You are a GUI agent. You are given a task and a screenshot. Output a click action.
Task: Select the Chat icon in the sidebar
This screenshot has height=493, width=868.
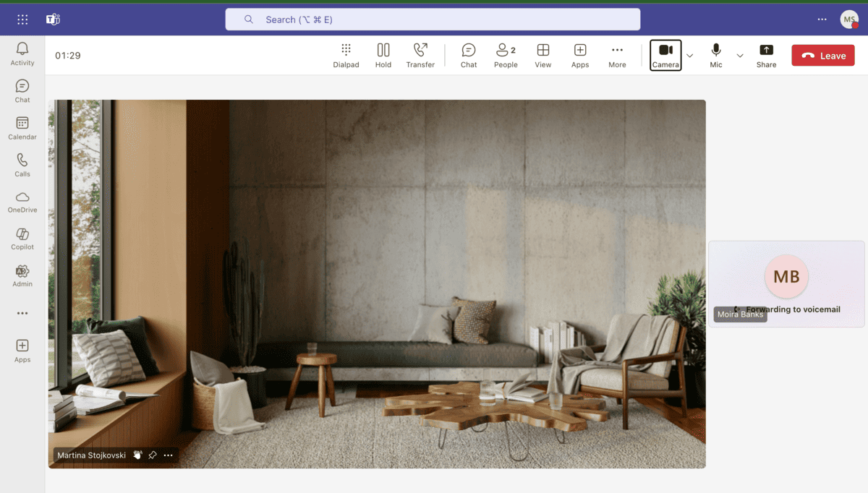[x=22, y=88]
